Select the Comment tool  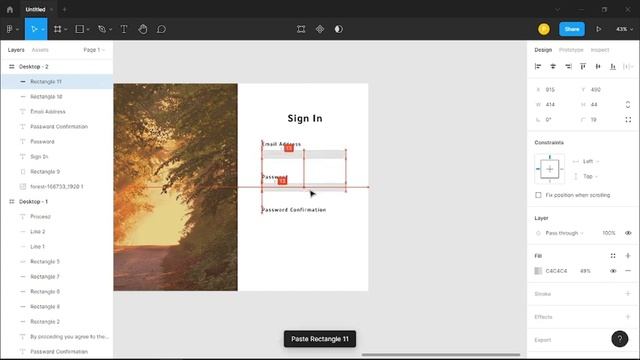coord(161,29)
